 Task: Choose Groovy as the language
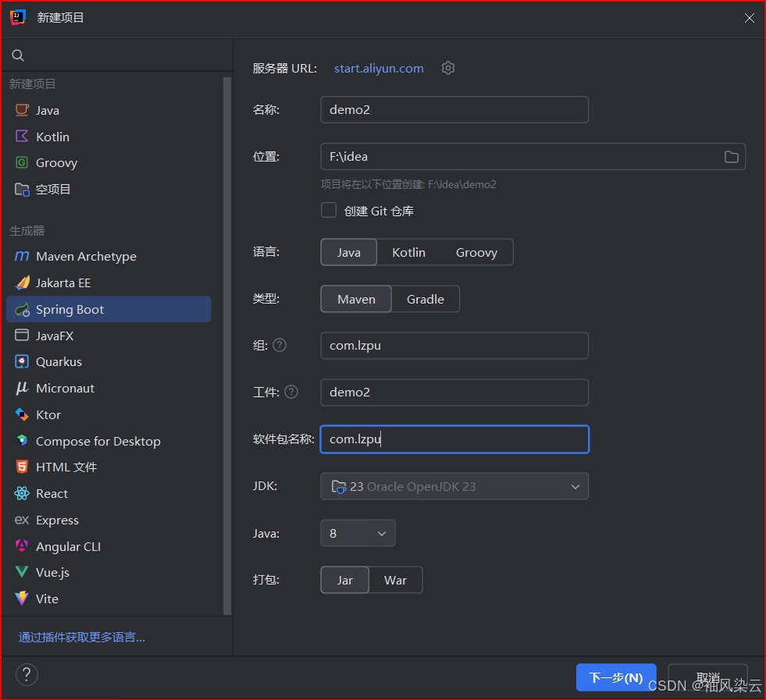(476, 252)
